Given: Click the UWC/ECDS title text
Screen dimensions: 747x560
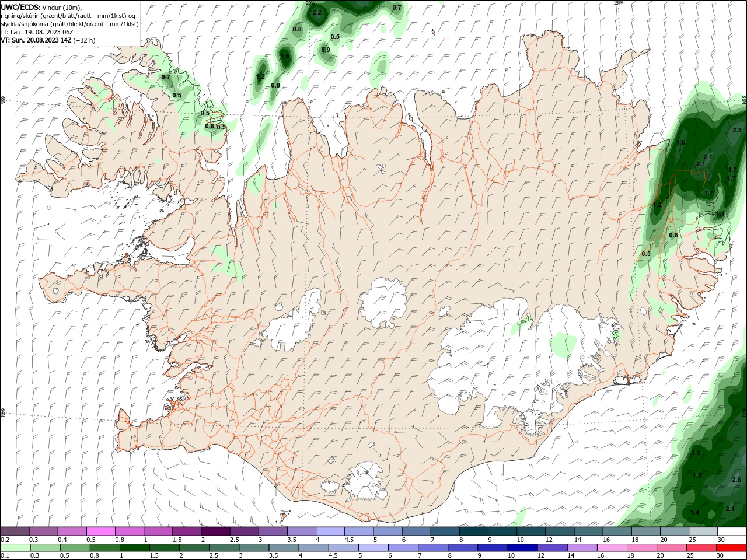Looking at the screenshot, I should [x=19, y=7].
